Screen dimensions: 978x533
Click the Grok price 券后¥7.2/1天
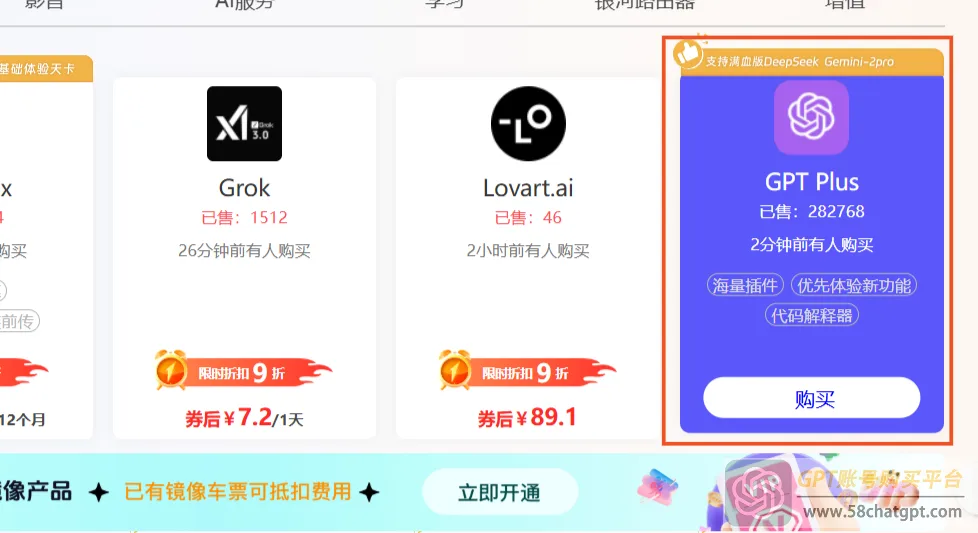(244, 418)
